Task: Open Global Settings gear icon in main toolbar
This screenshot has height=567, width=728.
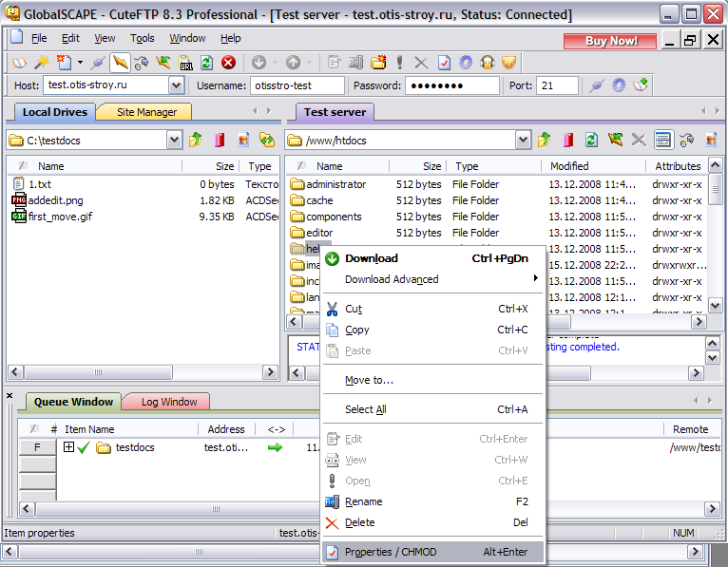Action: (466, 62)
